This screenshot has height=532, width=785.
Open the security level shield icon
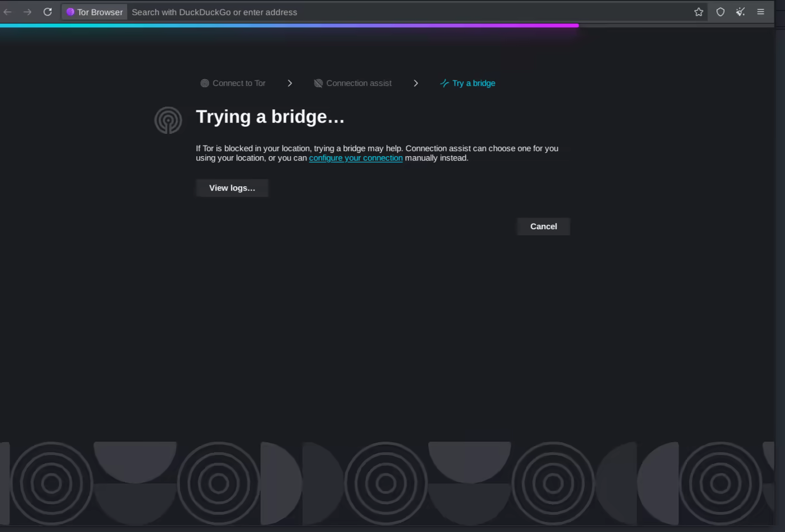720,12
